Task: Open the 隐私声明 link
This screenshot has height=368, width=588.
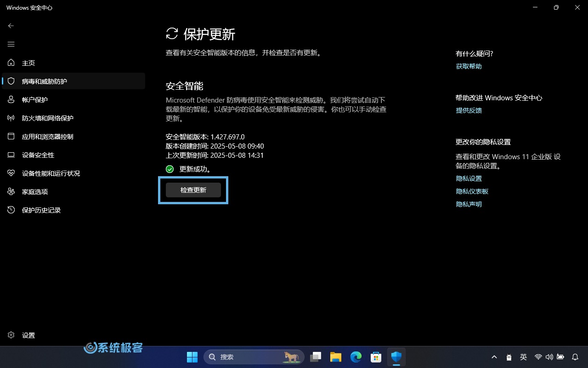Action: [x=469, y=204]
